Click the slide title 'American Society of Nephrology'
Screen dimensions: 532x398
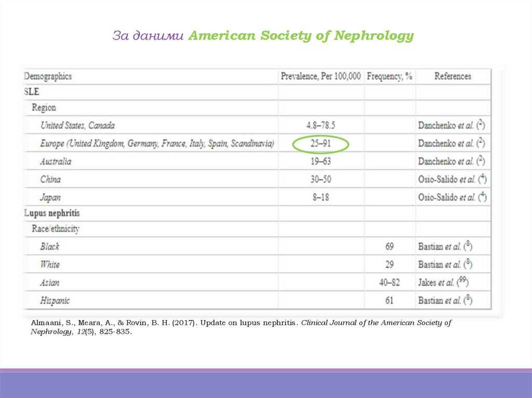click(x=301, y=36)
